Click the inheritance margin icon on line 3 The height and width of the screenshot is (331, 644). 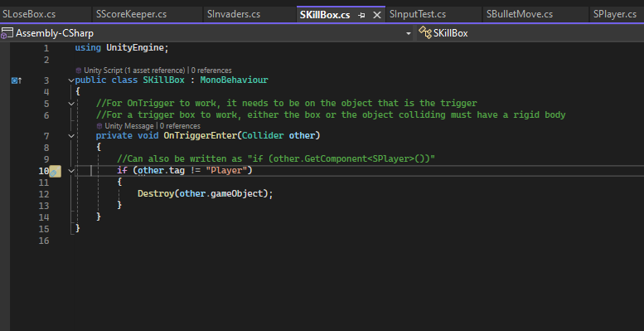pyautogui.click(x=17, y=80)
